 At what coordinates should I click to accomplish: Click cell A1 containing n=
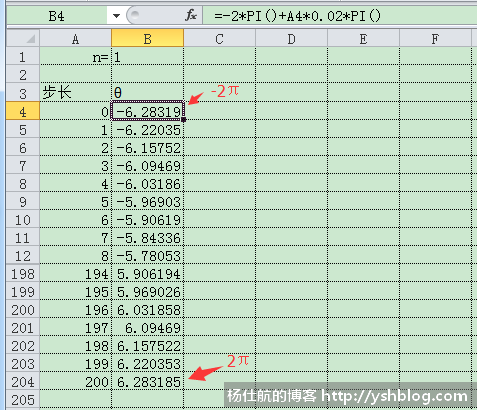pos(76,56)
